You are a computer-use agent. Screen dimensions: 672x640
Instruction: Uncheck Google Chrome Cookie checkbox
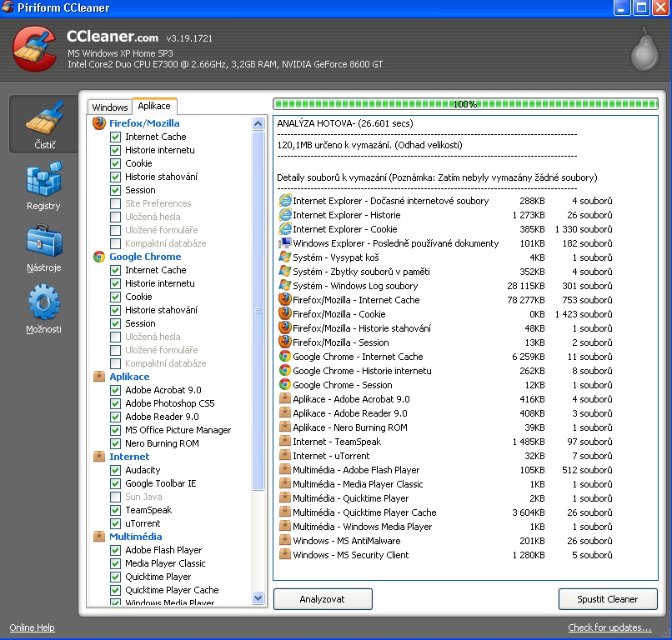[x=115, y=297]
